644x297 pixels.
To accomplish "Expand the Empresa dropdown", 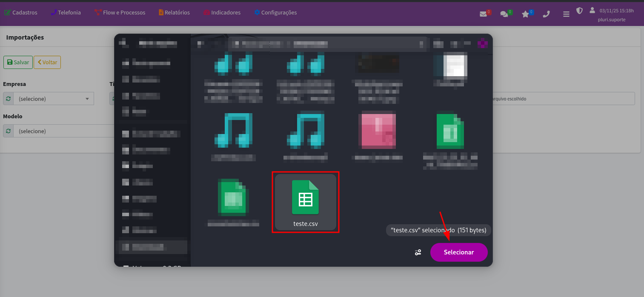I will (x=54, y=99).
